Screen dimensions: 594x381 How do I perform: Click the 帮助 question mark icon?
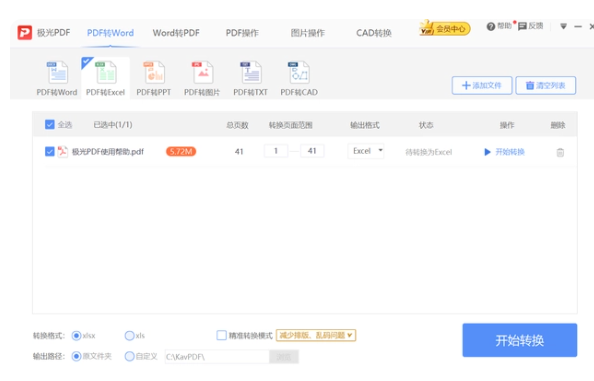(491, 26)
